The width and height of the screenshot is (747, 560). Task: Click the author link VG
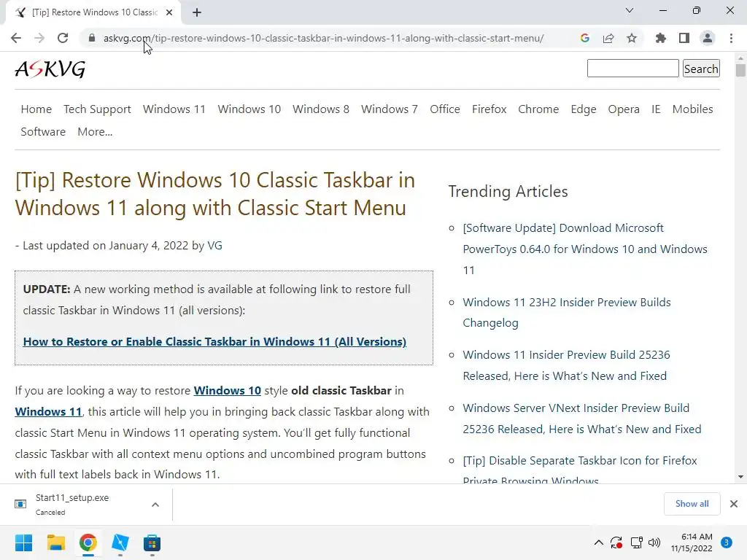(215, 246)
